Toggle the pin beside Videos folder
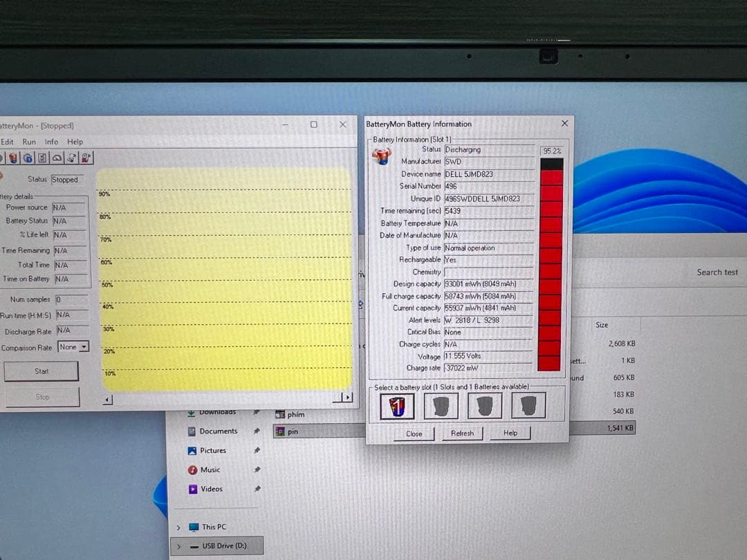The image size is (747, 560). pos(257,489)
